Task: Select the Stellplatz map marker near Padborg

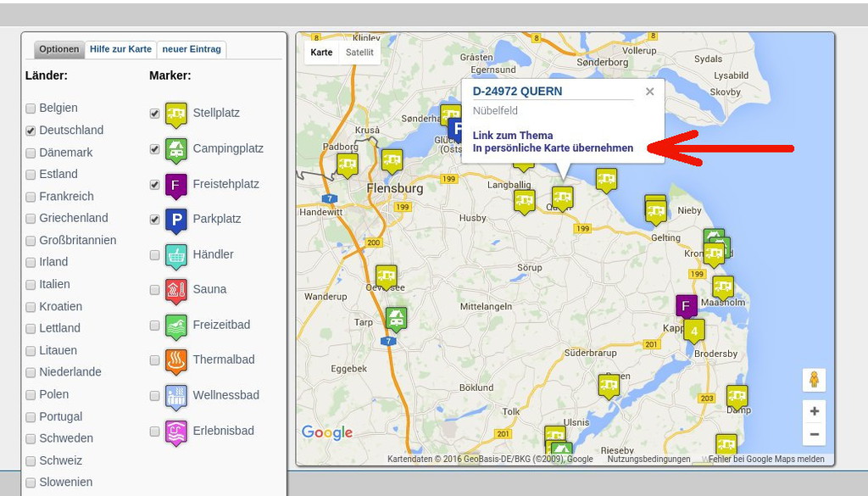Action: [x=347, y=165]
